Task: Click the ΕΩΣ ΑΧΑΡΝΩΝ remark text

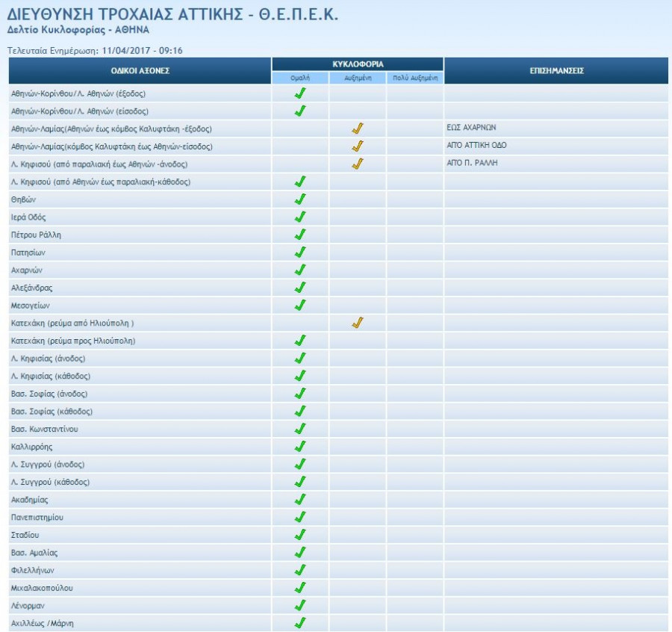Action: tap(471, 128)
